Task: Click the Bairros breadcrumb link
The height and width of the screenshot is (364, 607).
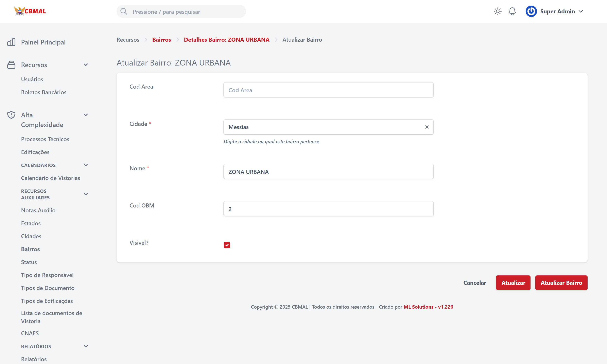Action: tap(161, 40)
